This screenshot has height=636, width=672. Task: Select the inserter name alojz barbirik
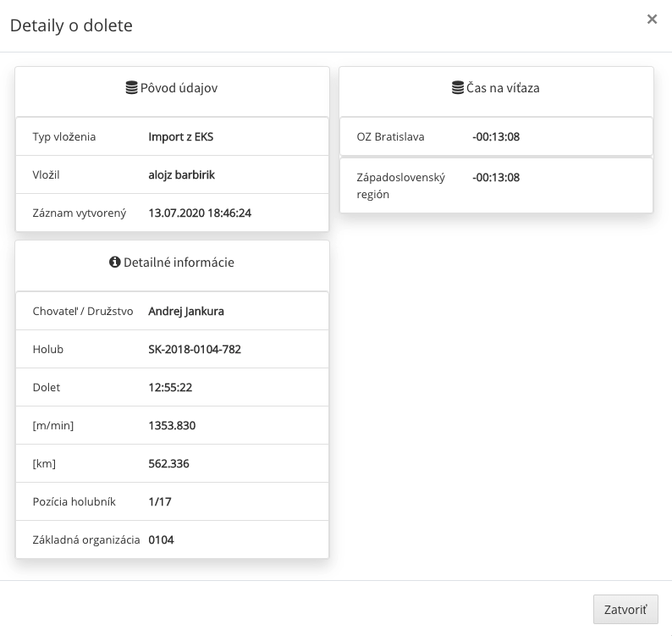[181, 175]
